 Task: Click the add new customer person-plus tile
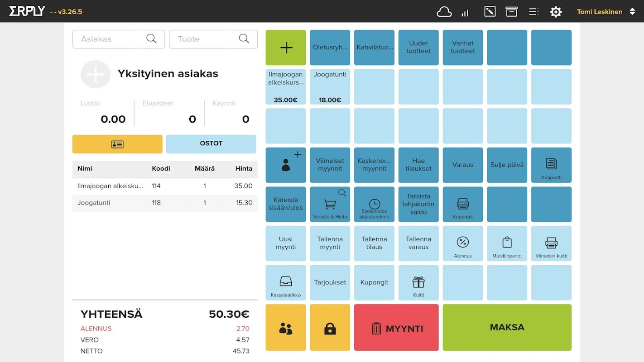(x=286, y=165)
